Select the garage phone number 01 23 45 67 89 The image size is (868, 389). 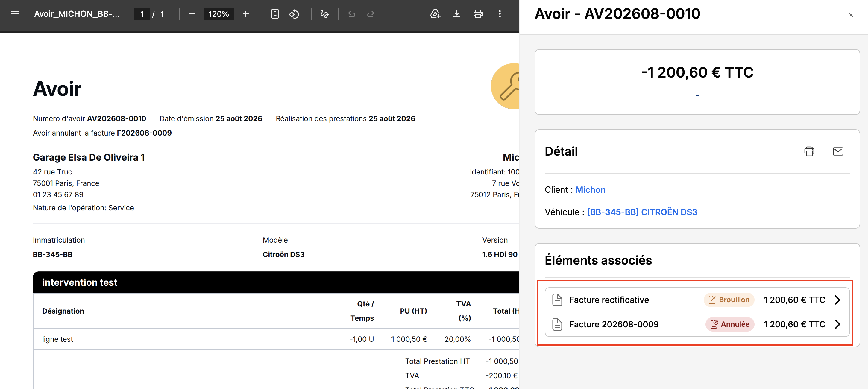pyautogui.click(x=58, y=195)
